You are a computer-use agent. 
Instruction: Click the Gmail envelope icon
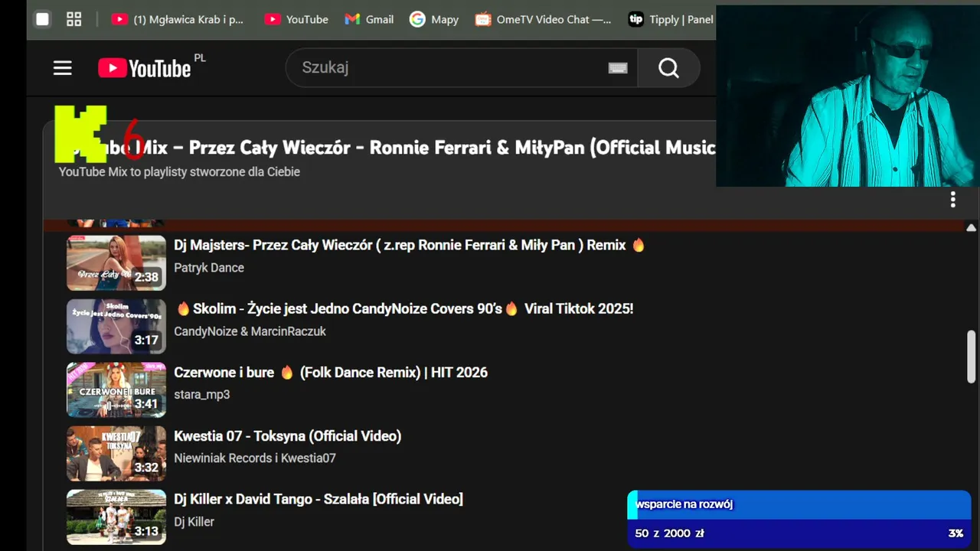tap(352, 20)
